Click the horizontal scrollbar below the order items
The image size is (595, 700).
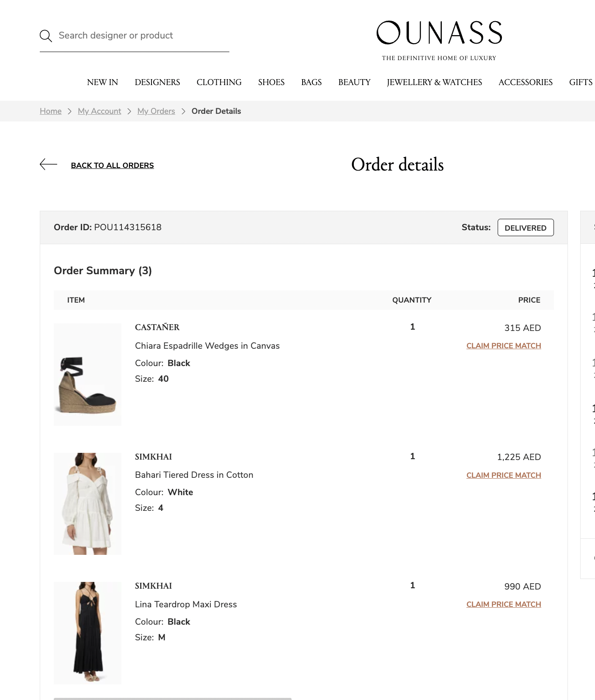[x=173, y=699]
